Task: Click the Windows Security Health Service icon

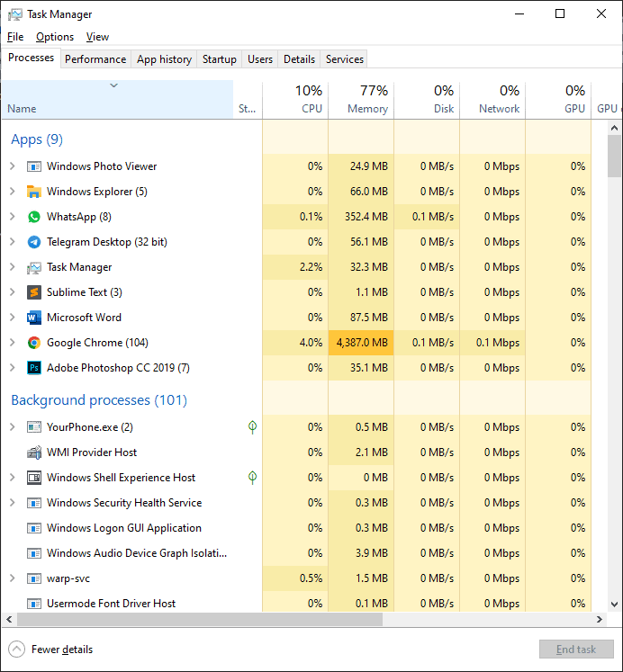Action: (34, 503)
